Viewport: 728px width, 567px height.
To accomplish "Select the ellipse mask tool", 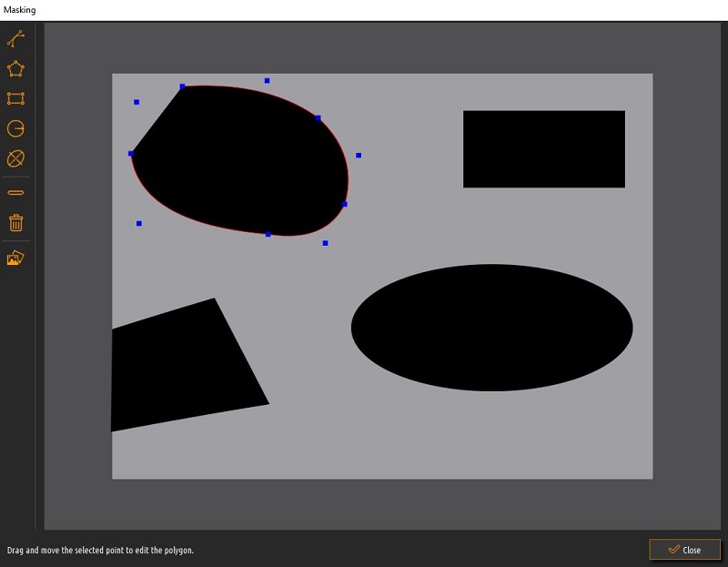I will (15, 159).
